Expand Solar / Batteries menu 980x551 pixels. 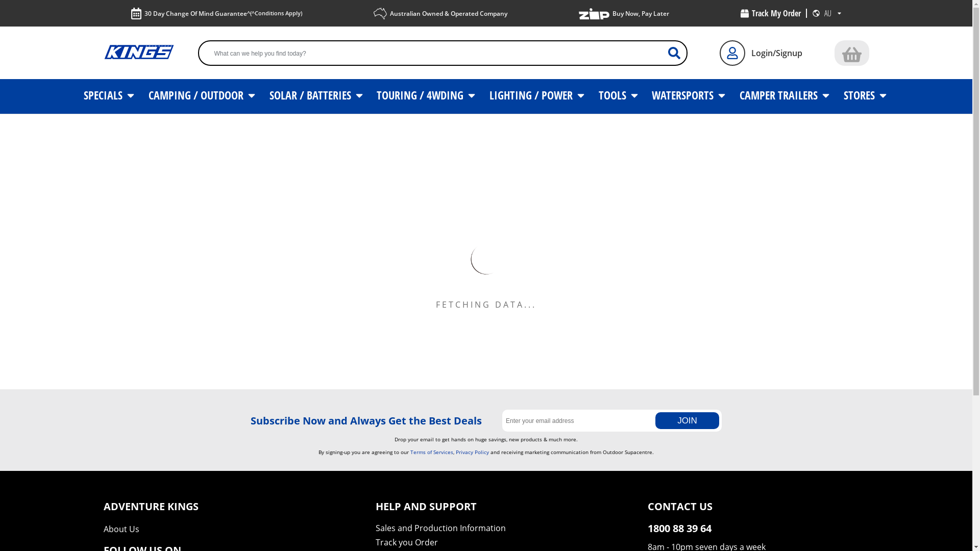pos(316,96)
